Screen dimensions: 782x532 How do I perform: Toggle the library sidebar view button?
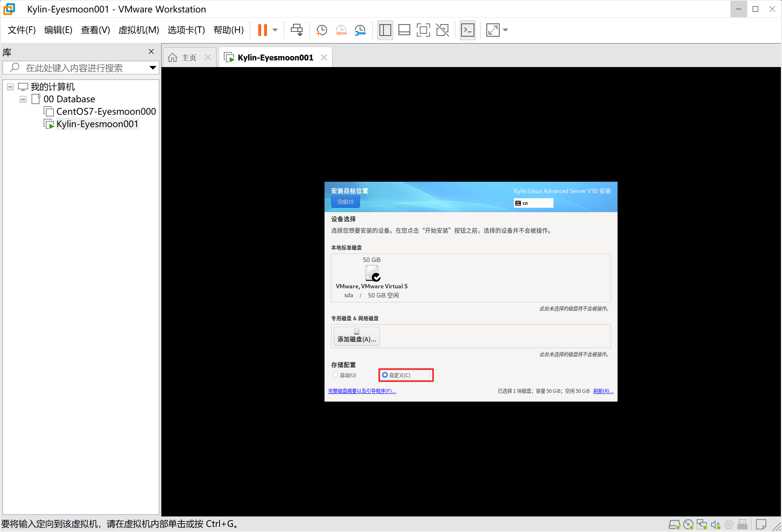coord(385,30)
